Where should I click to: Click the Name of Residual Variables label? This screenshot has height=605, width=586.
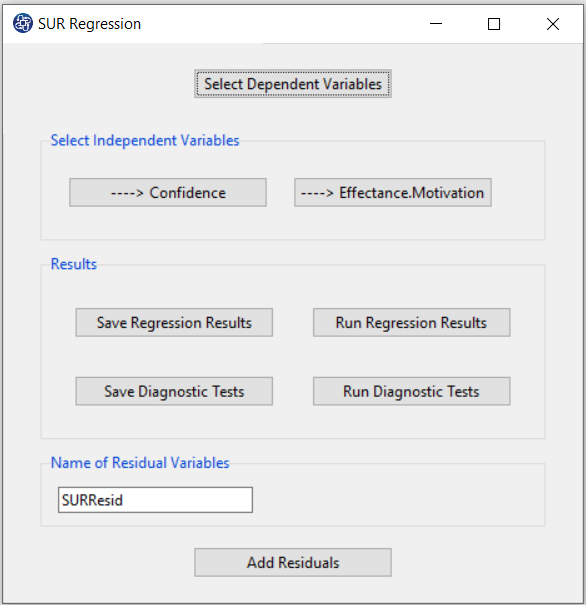coord(140,463)
